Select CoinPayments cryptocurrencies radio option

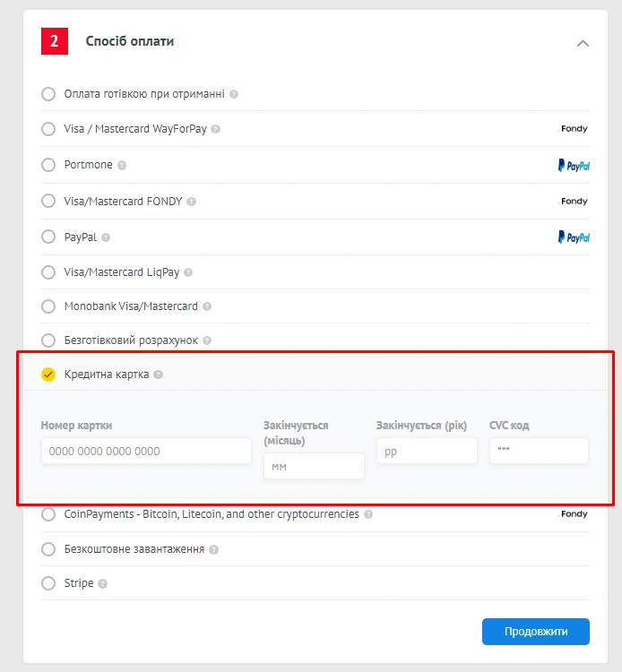(48, 514)
